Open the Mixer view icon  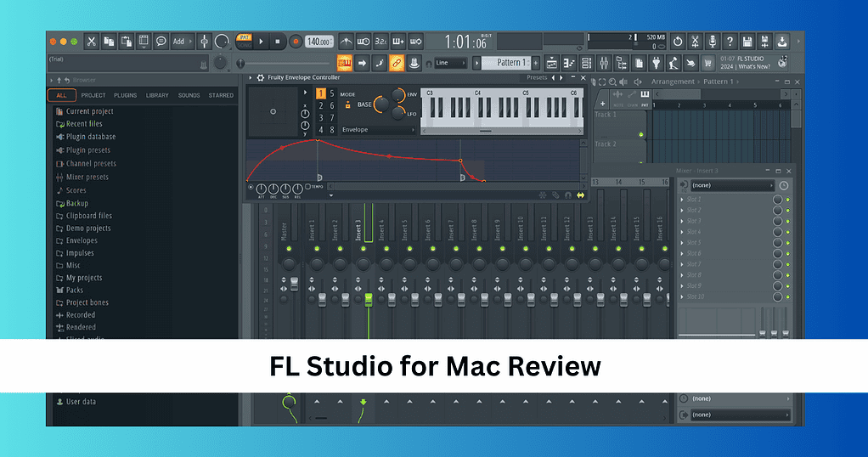604,63
